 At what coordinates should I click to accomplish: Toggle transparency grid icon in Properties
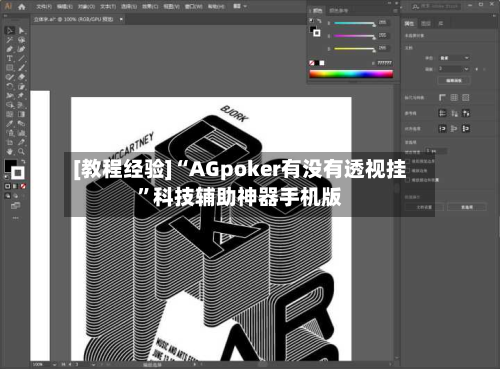coord(466,98)
